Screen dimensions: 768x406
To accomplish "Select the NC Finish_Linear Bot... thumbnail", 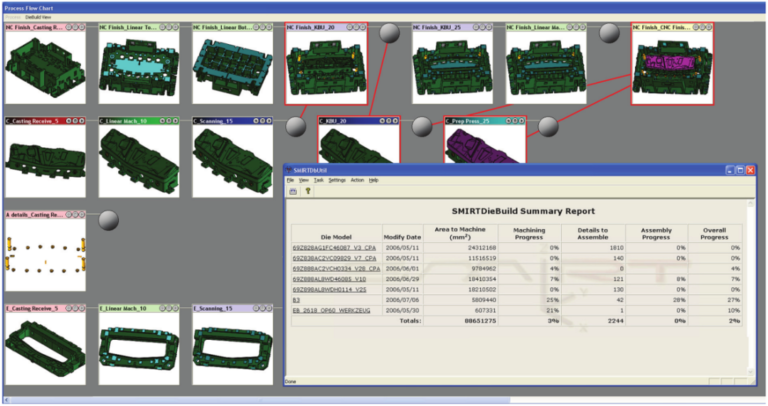I will tap(233, 68).
